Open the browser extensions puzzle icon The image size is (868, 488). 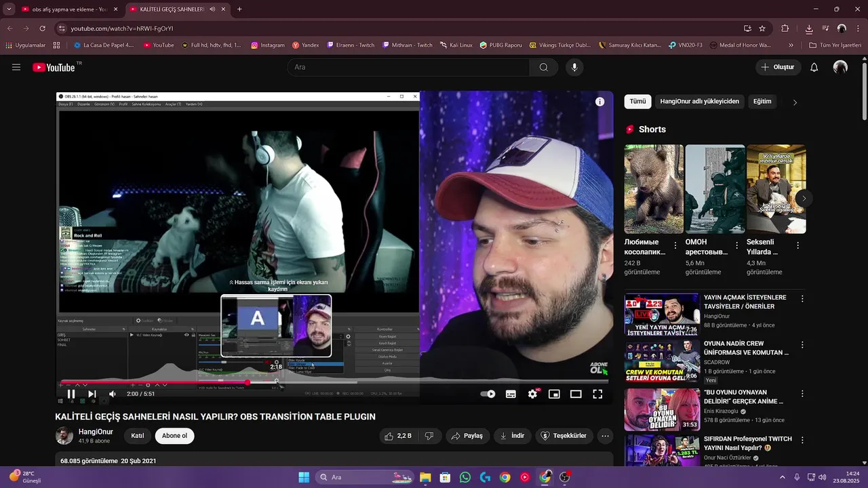click(x=785, y=28)
